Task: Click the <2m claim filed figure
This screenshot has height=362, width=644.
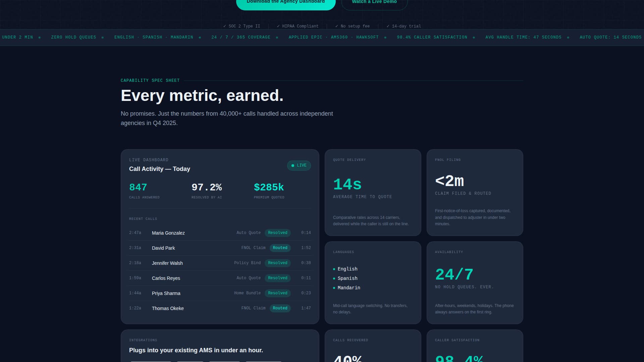Action: tap(449, 181)
